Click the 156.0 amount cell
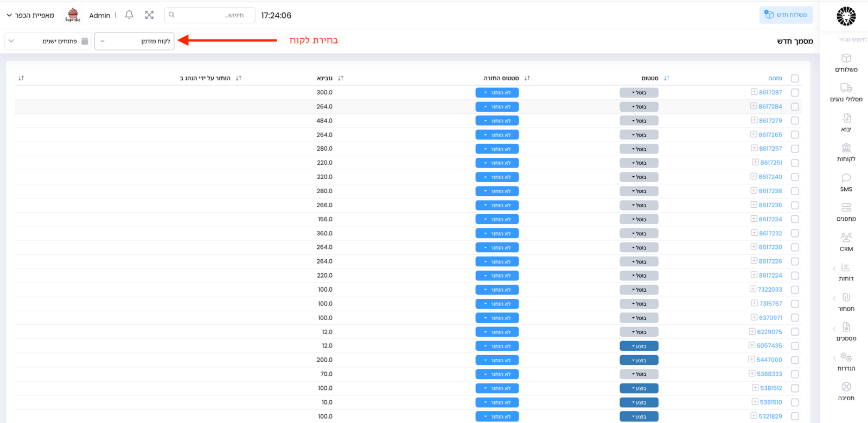 [x=324, y=219]
